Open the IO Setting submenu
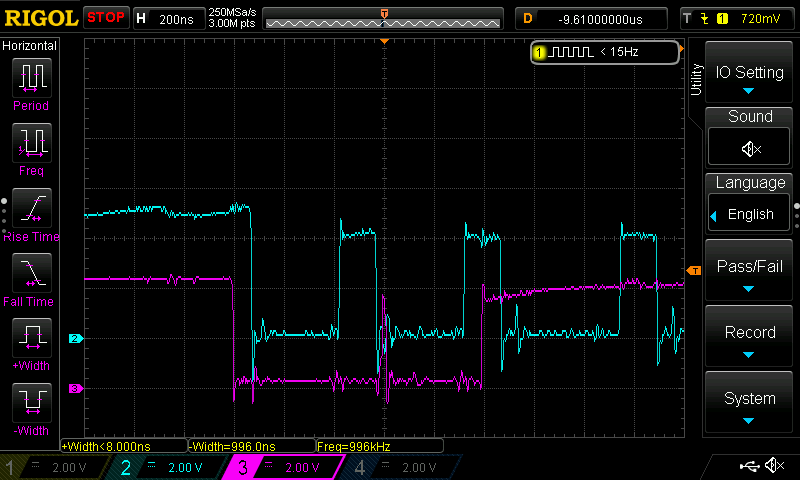800x480 pixels. tap(750, 78)
